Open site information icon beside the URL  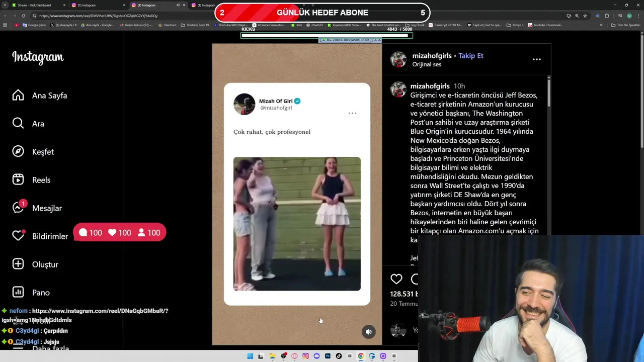(35, 16)
